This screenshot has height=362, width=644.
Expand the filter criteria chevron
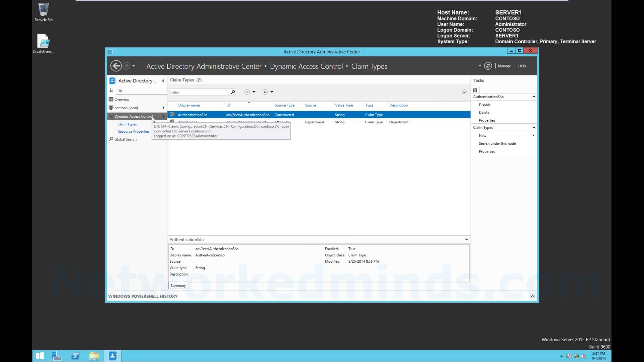point(464,92)
